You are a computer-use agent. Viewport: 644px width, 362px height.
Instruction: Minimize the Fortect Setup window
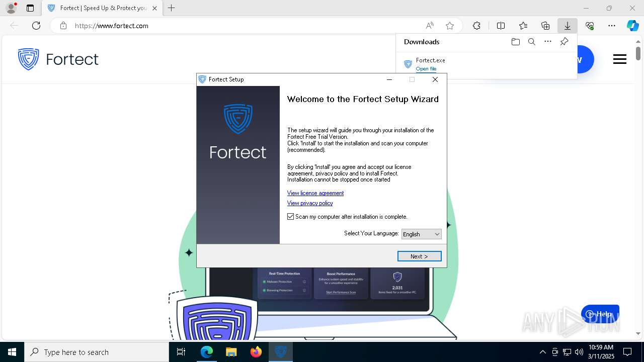389,79
